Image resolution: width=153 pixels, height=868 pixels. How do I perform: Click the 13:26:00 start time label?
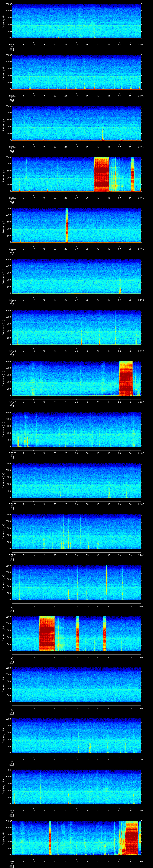point(12,249)
